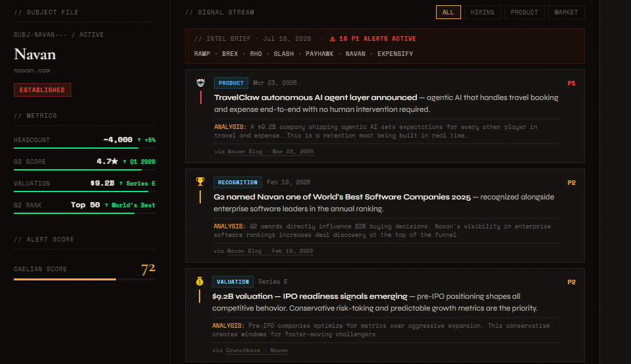Click the P1 priority label on TravelClaw card
The height and width of the screenshot is (364, 631).
click(x=572, y=83)
